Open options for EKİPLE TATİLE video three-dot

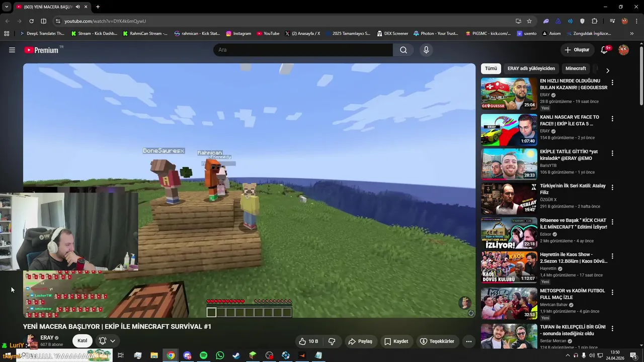pos(612,153)
